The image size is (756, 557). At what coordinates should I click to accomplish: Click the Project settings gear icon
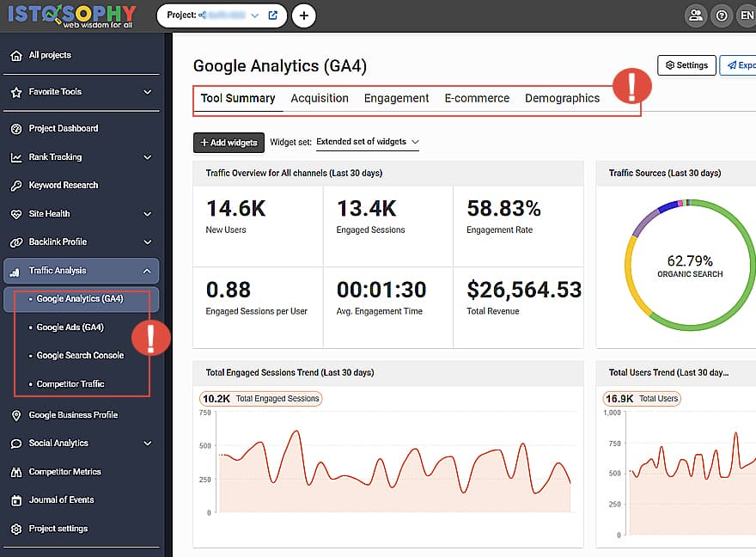[15, 529]
